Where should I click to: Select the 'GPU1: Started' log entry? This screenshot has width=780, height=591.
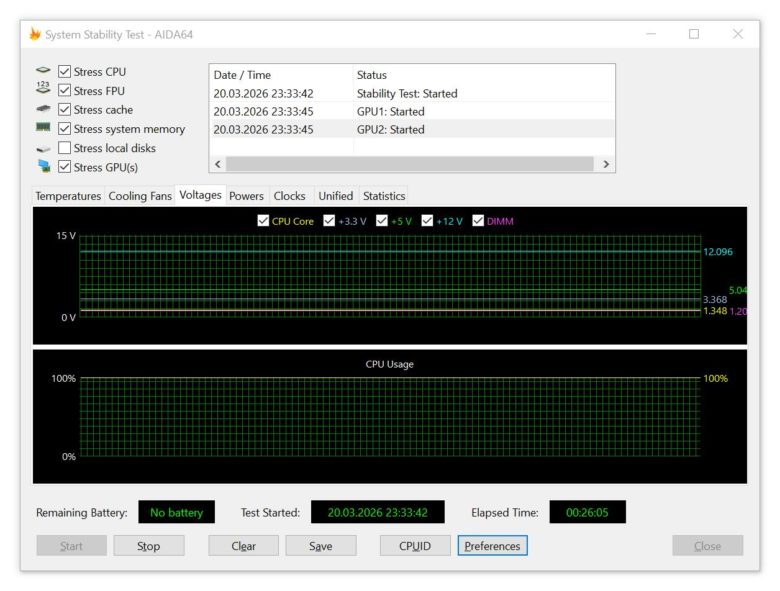click(412, 111)
